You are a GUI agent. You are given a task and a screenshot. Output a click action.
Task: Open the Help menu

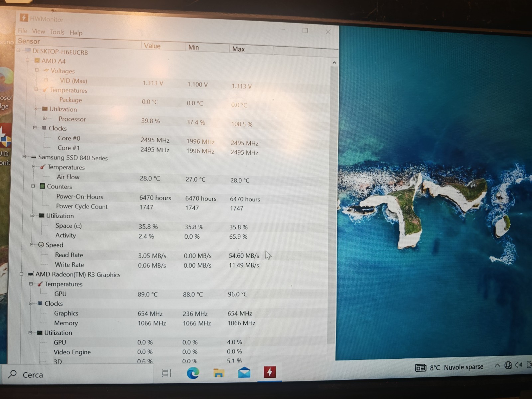point(76,33)
